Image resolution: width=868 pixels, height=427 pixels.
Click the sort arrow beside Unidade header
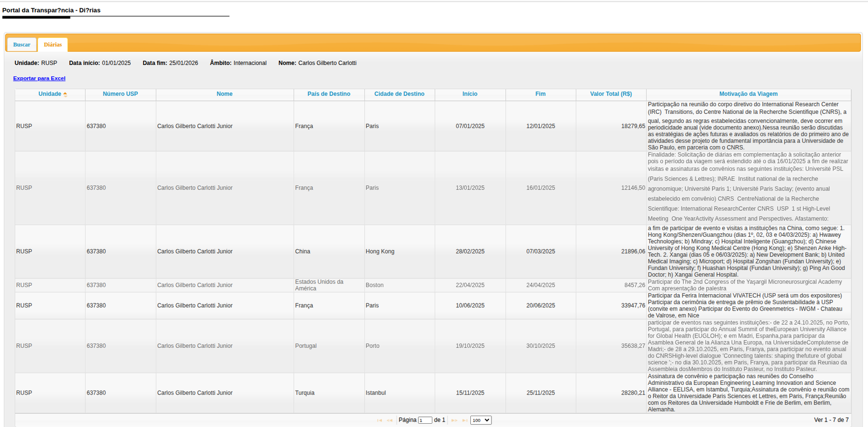point(65,94)
